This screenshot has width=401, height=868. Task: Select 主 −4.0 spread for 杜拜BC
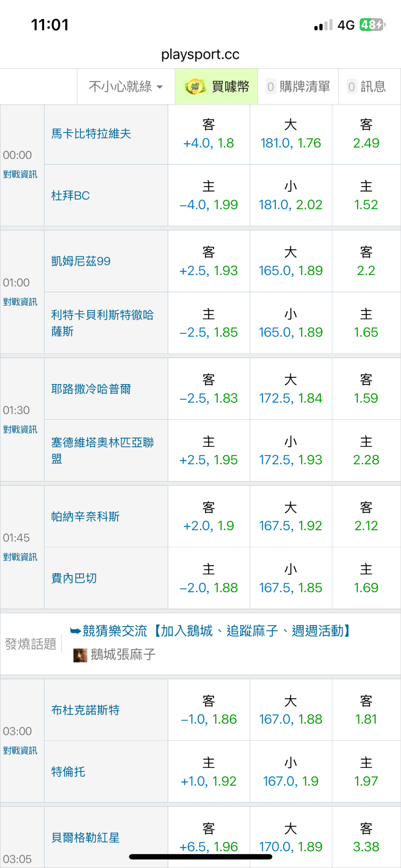tap(209, 196)
